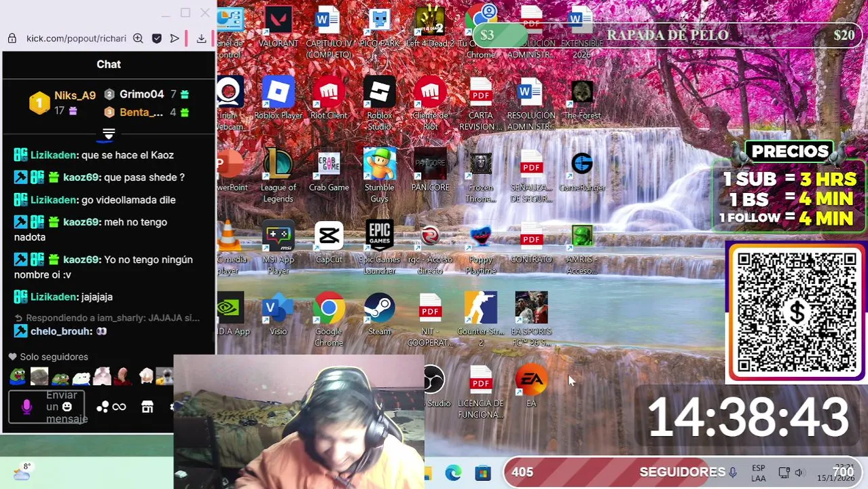The height and width of the screenshot is (489, 868).
Task: Click the taskbar volume speaker icon
Action: (x=799, y=473)
